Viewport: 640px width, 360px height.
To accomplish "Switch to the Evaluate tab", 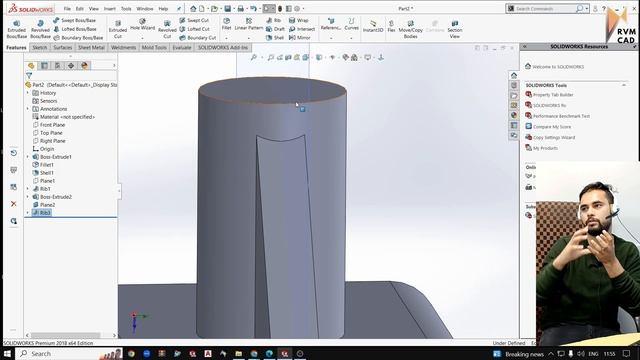I will coord(182,48).
